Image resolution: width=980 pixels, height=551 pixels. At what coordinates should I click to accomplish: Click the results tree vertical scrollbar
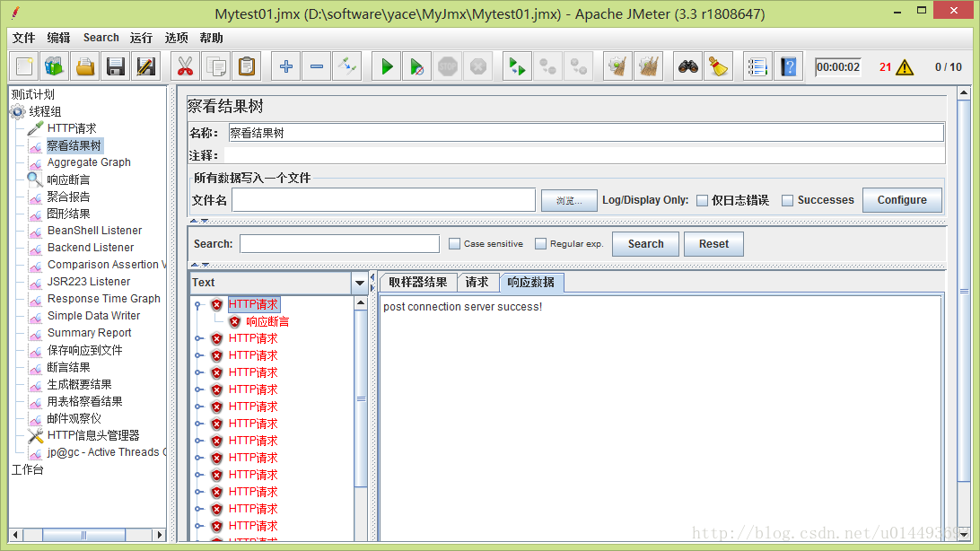pos(361,398)
